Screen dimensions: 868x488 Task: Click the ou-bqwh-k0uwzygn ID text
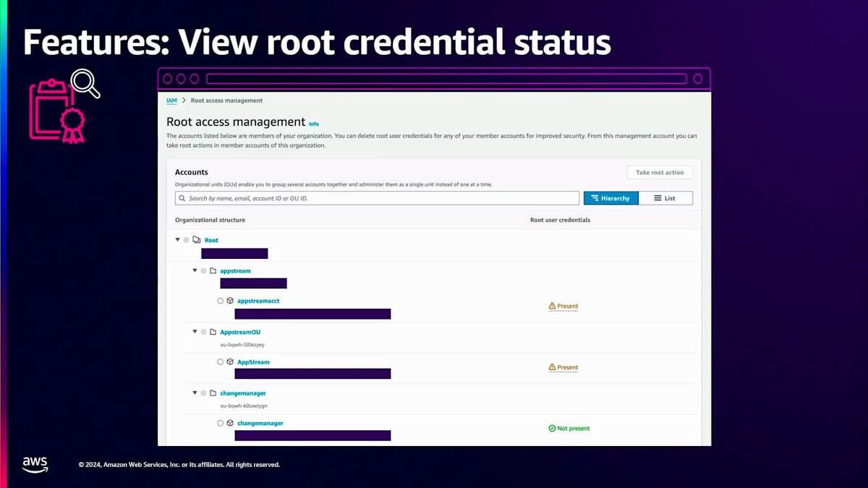pyautogui.click(x=244, y=406)
